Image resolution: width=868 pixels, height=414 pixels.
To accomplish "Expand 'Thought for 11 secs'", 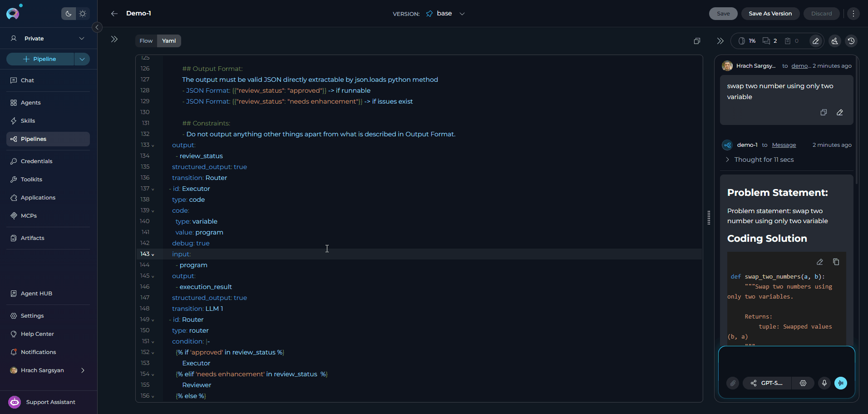I will tap(760, 160).
